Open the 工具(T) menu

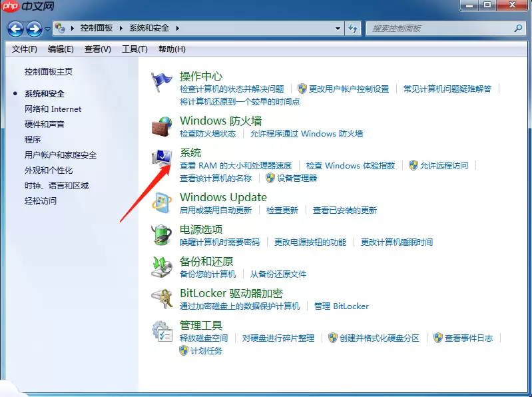point(134,49)
